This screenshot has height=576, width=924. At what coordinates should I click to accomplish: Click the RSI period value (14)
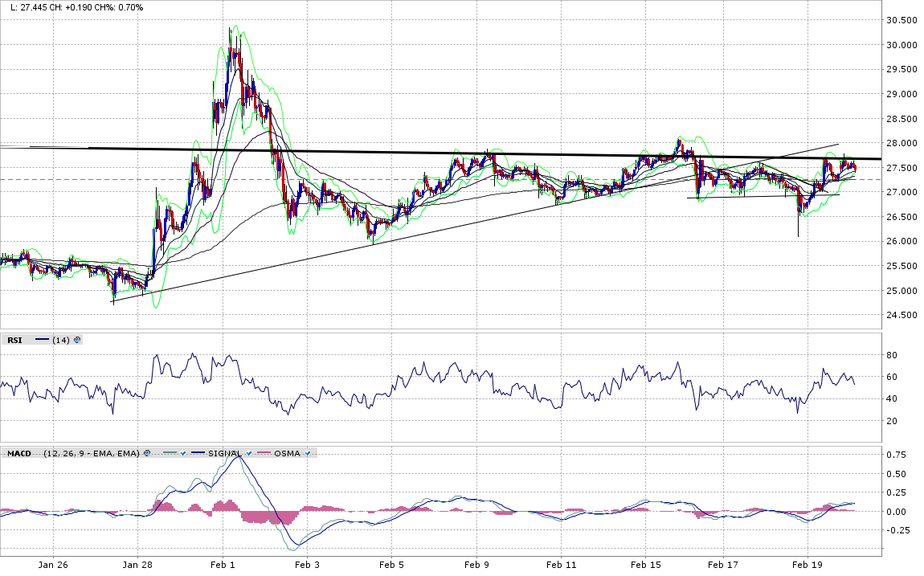(x=61, y=340)
